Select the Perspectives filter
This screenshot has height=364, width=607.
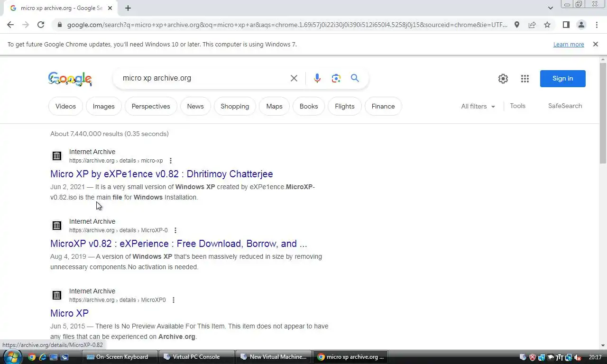pyautogui.click(x=151, y=106)
